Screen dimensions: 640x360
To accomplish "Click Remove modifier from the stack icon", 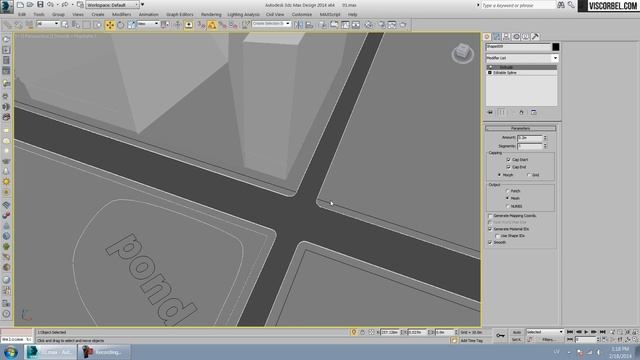I will [521, 112].
